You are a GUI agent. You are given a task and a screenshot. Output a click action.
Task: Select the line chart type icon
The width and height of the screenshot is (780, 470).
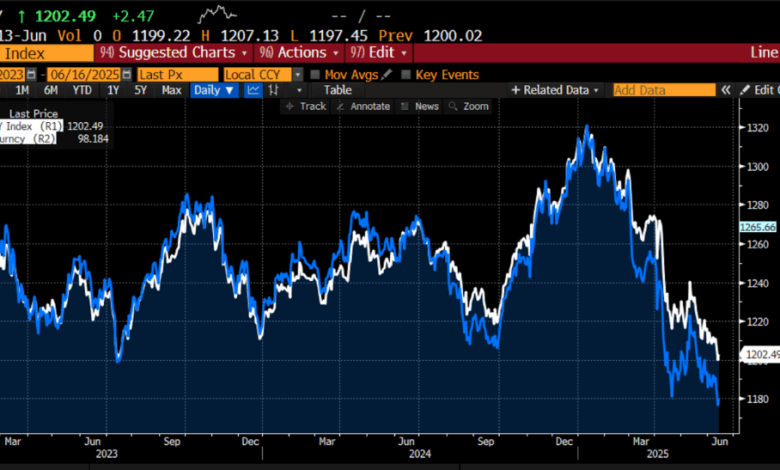[x=254, y=90]
